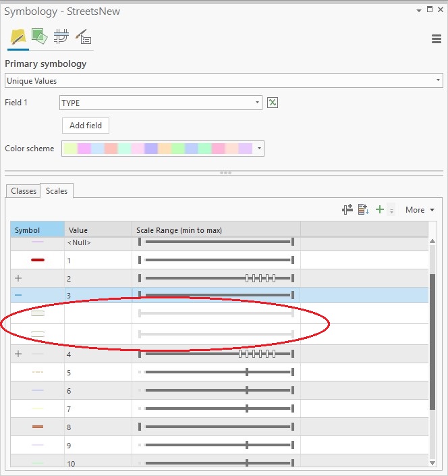This screenshot has width=448, height=476.
Task: Click the expression builder icon beside TYPE
Action: (x=273, y=103)
